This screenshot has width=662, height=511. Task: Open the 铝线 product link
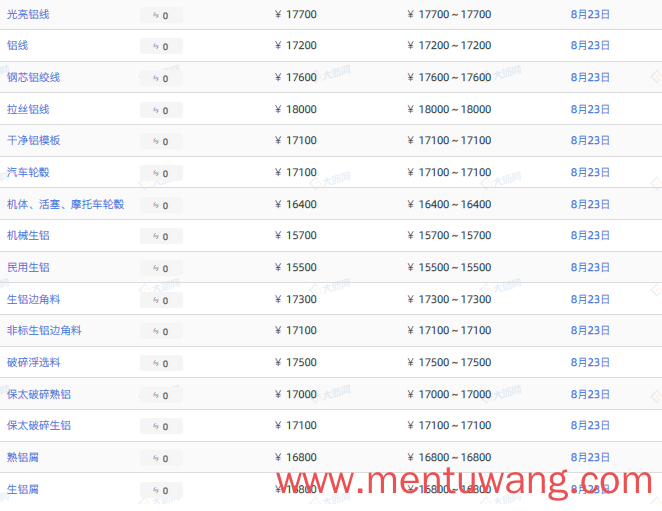[x=17, y=45]
